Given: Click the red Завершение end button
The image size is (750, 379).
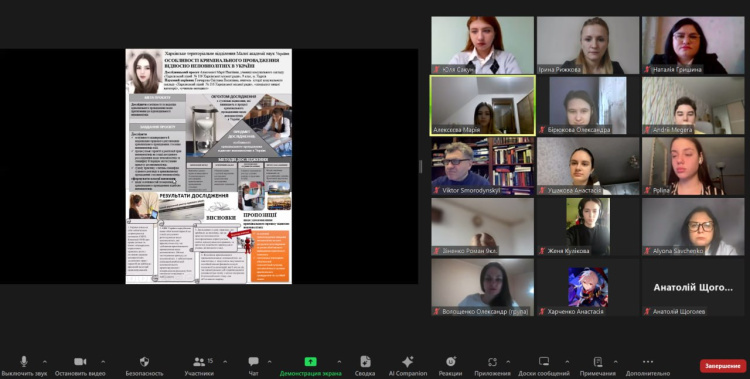Looking at the screenshot, I should [723, 366].
